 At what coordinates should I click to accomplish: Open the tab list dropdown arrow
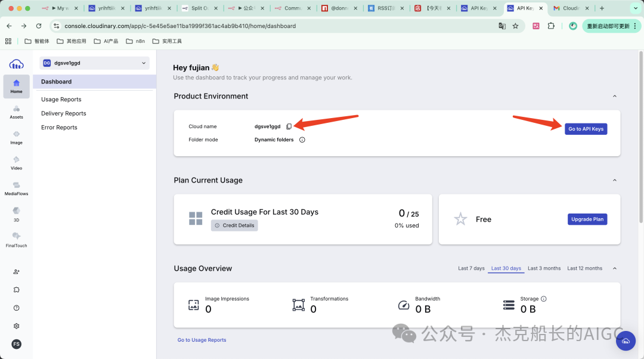[x=636, y=8]
